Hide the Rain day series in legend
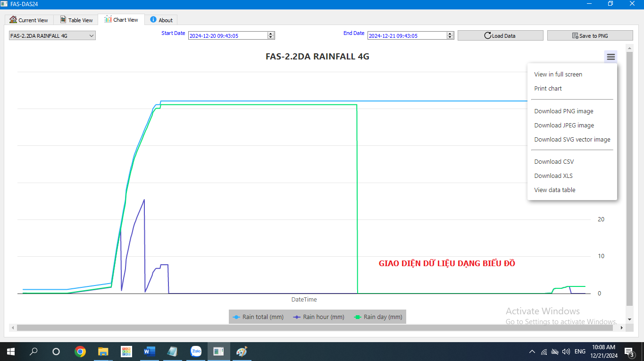The height and width of the screenshot is (361, 644). pyautogui.click(x=378, y=317)
